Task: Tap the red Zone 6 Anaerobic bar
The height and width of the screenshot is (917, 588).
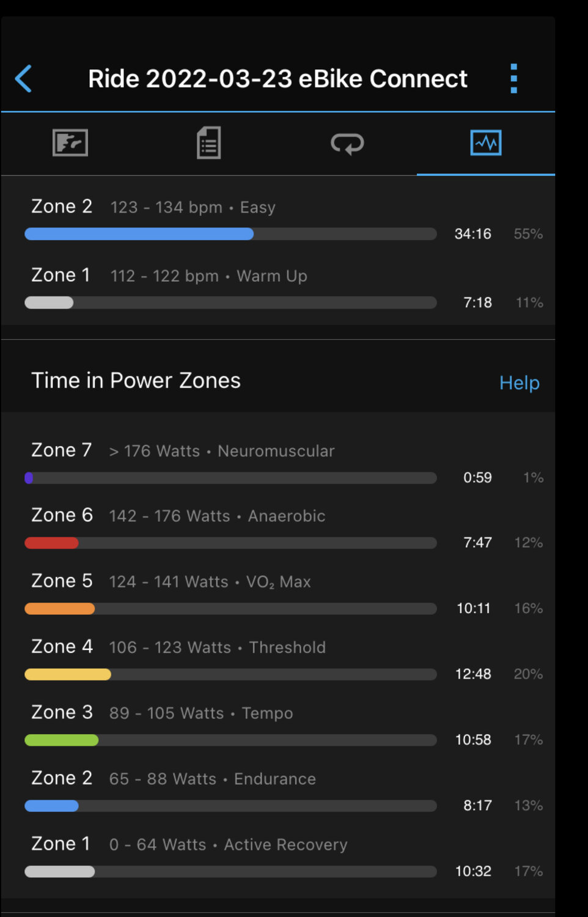Action: pyautogui.click(x=51, y=543)
